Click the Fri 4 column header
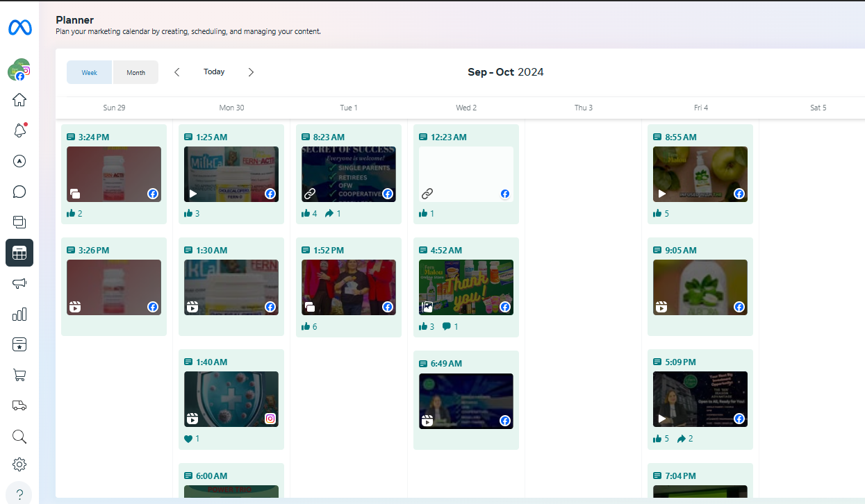 [x=701, y=108]
